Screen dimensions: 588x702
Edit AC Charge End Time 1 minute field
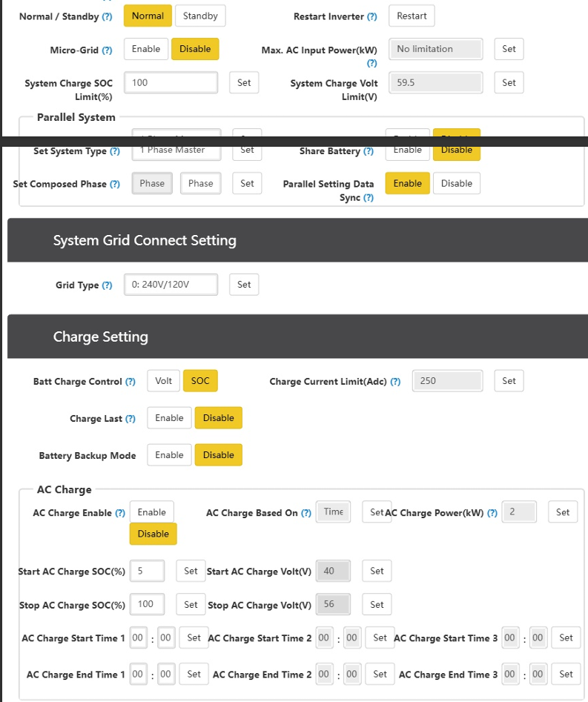point(166,674)
